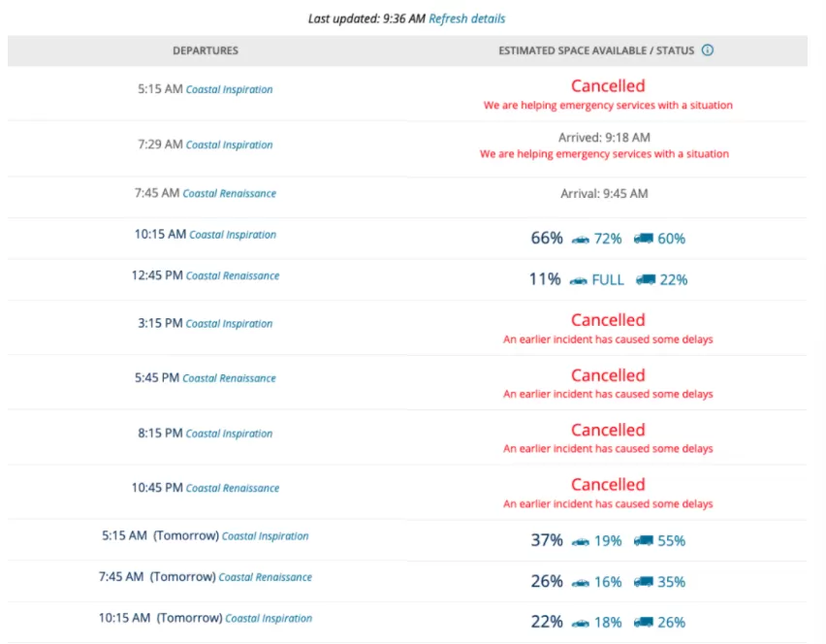Click the 66% total space on 10:15 AM

(547, 239)
